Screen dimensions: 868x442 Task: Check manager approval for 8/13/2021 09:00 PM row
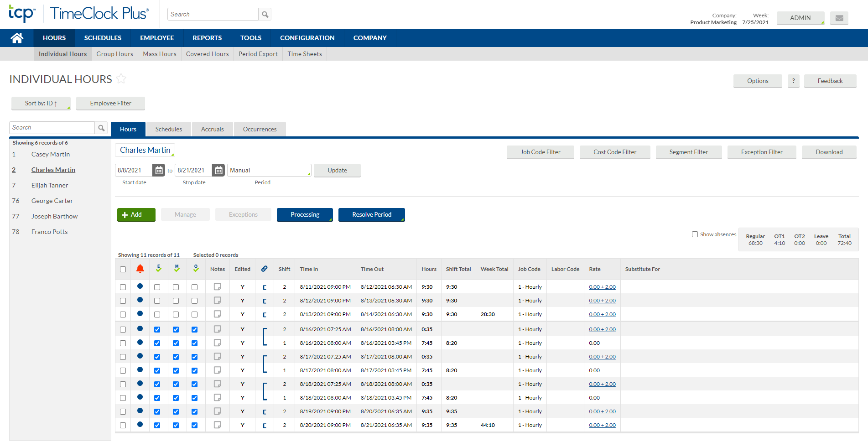176,315
